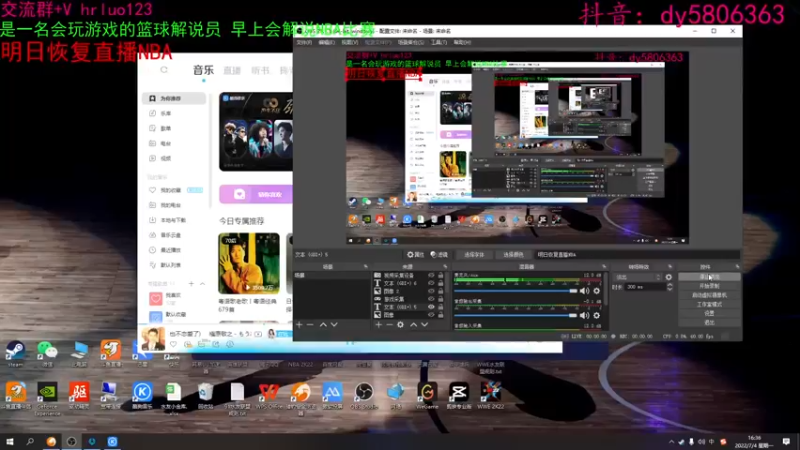Adjust volume slider of first mixer channel
Screen dimensions: 800x450
[515, 291]
